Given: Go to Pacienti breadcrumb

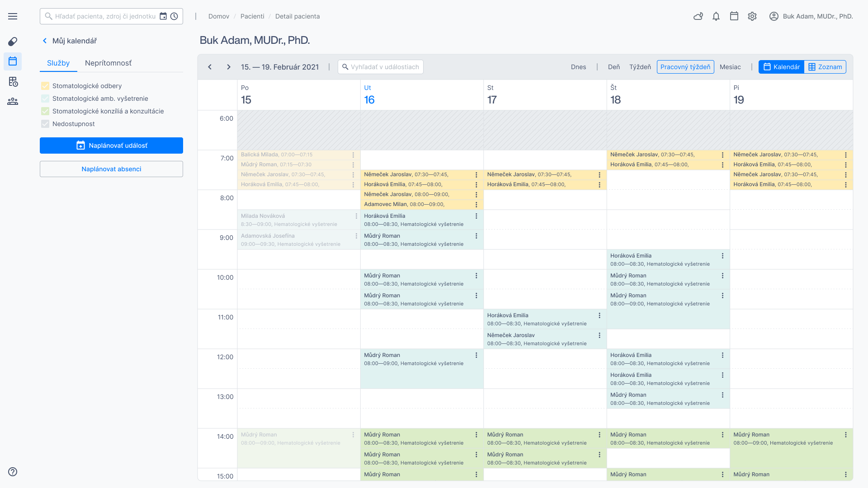Looking at the screenshot, I should 252,16.
